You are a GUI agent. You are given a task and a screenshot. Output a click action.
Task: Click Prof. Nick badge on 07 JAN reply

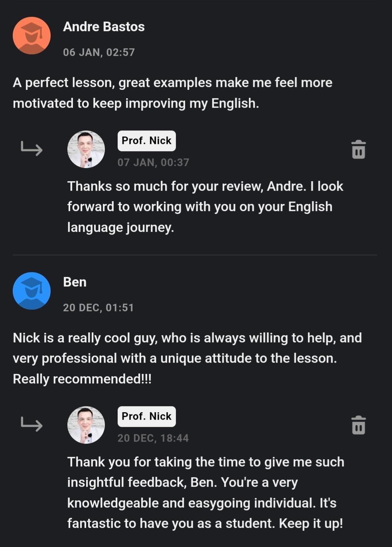tap(146, 141)
